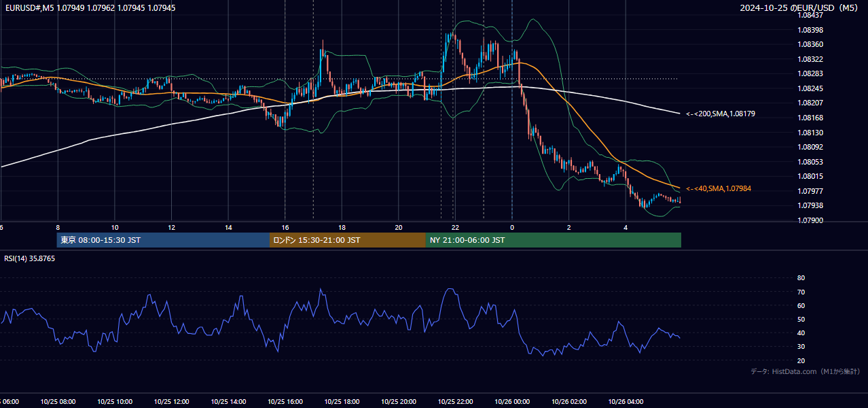Select the NY 21:00-06:00 JST session bar
Viewport: 868px width, 408px height.
(554, 240)
